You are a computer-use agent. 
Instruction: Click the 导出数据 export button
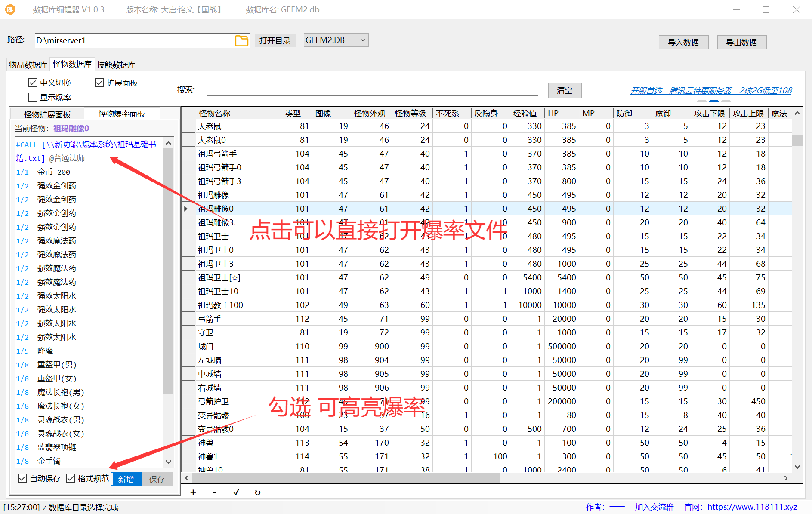point(741,42)
